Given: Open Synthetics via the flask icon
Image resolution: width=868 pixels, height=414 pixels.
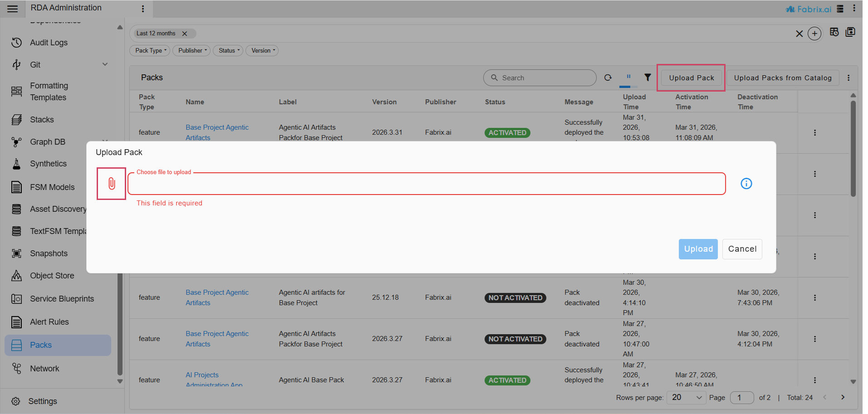Looking at the screenshot, I should [16, 163].
